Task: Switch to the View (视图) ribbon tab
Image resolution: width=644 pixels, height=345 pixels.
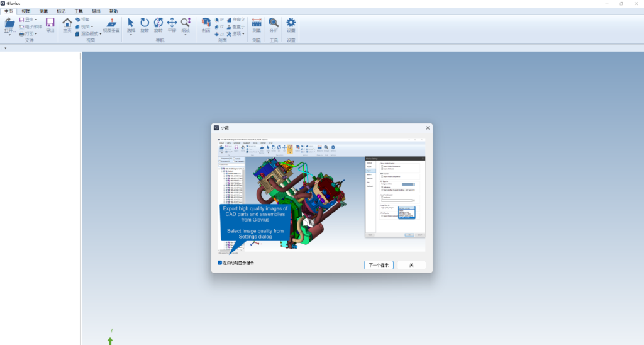Action: point(26,11)
